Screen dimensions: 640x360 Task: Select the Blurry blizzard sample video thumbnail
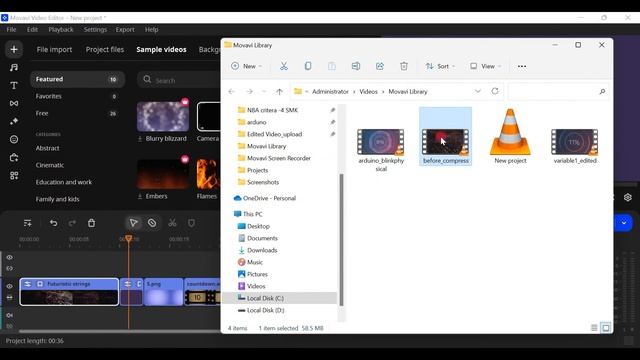click(163, 117)
